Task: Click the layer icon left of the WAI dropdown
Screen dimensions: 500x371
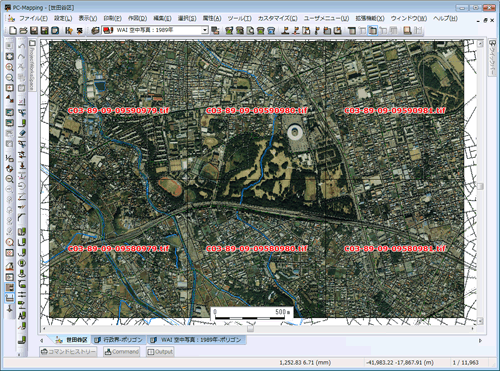Action: (x=96, y=31)
